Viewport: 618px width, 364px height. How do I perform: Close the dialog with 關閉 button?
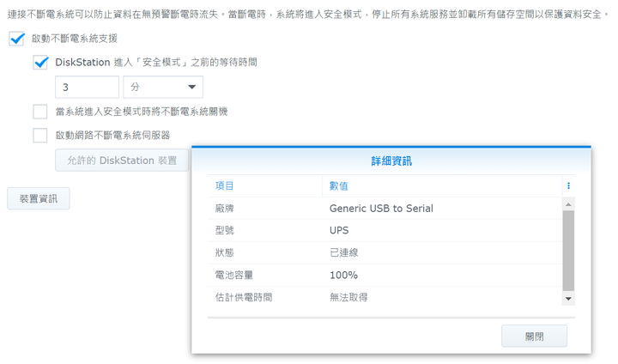(x=534, y=336)
